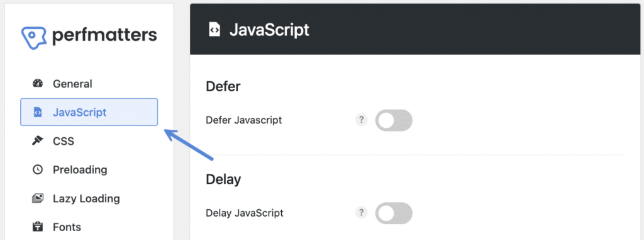Open the Fonts menu label
This screenshot has width=644, height=240.
(x=67, y=227)
